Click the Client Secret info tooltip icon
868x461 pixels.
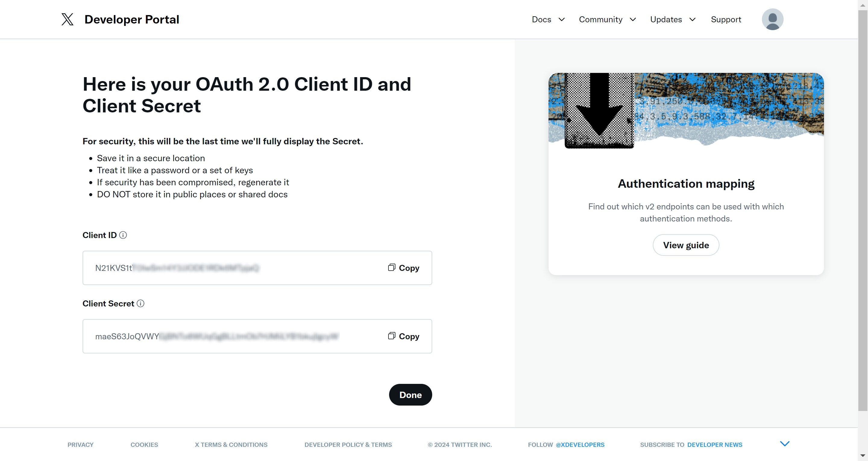click(141, 304)
